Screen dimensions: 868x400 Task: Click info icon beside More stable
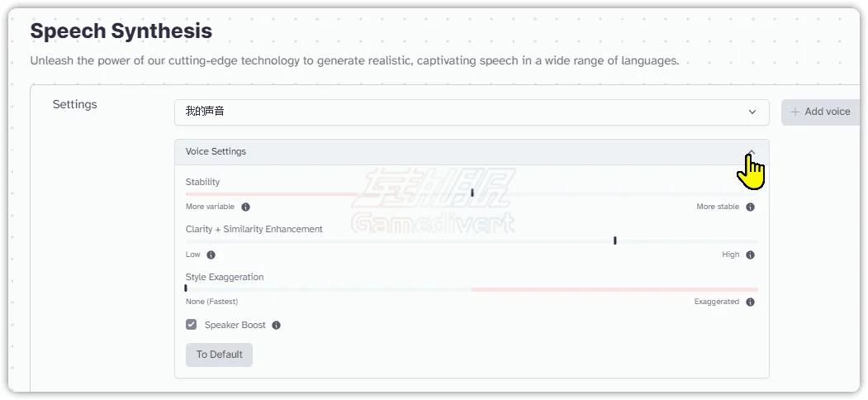pos(750,207)
